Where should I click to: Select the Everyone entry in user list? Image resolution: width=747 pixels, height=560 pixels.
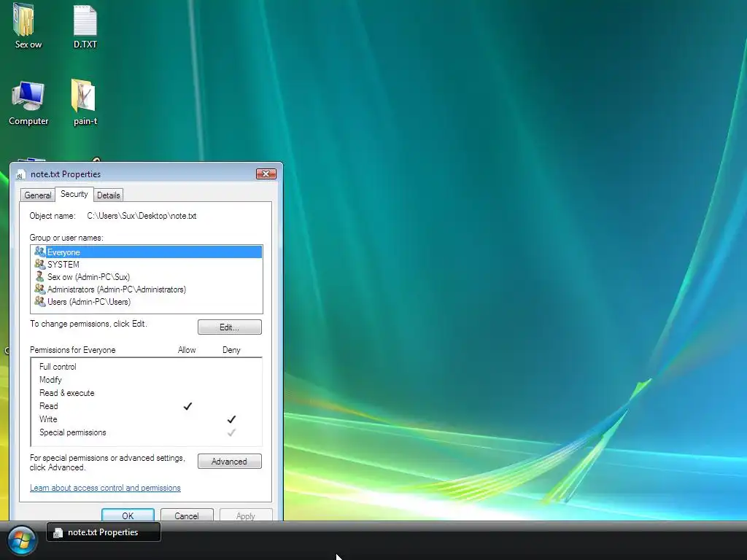[147, 252]
